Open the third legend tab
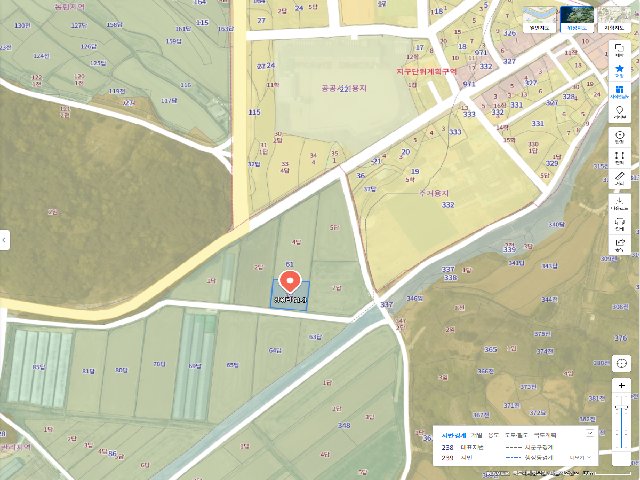The height and width of the screenshot is (480, 640). pyautogui.click(x=493, y=435)
